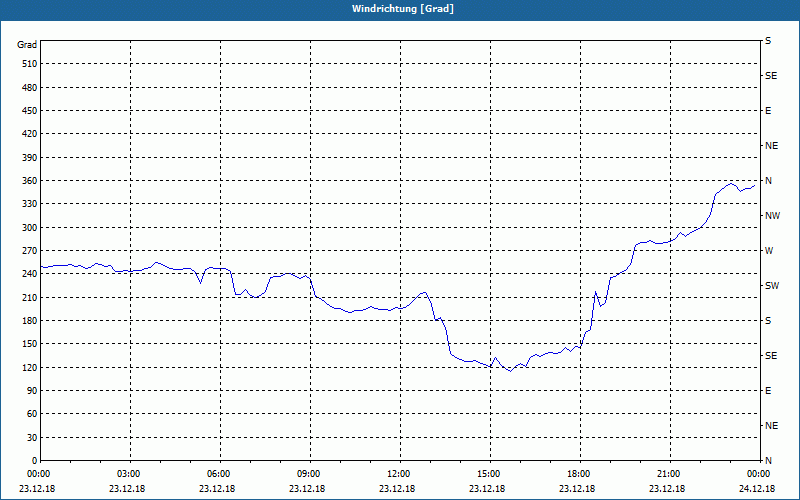
Task: Click the 420 value on the y-axis
Action: [x=29, y=134]
